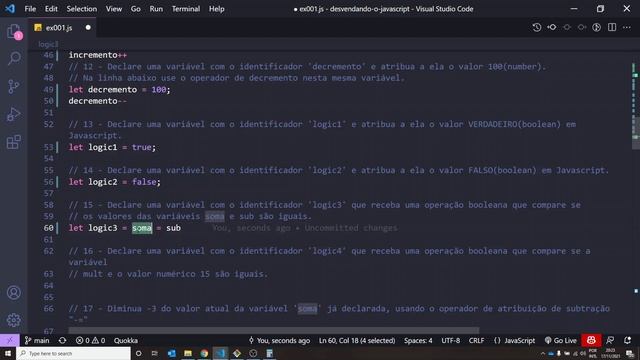Click the logic3 breadcrumb
Screen dimensions: 640x360
click(x=48, y=44)
